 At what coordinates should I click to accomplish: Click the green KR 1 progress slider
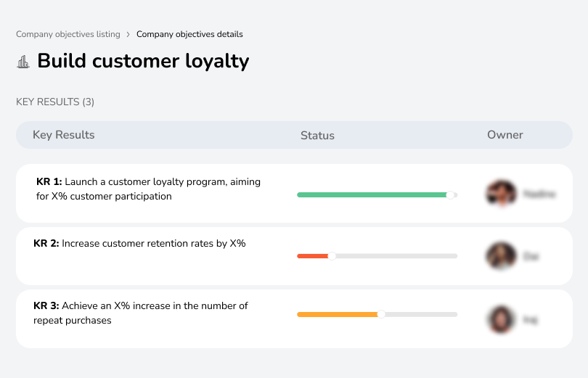377,195
